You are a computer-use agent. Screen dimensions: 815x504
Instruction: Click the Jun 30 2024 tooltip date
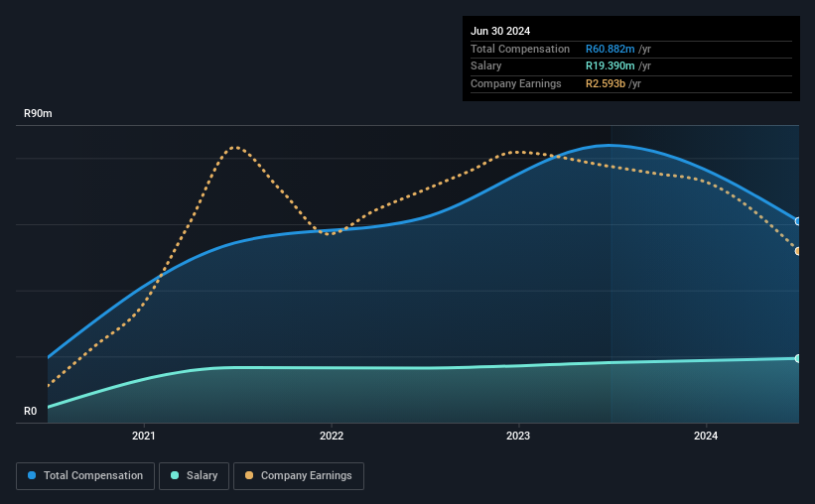(x=500, y=31)
